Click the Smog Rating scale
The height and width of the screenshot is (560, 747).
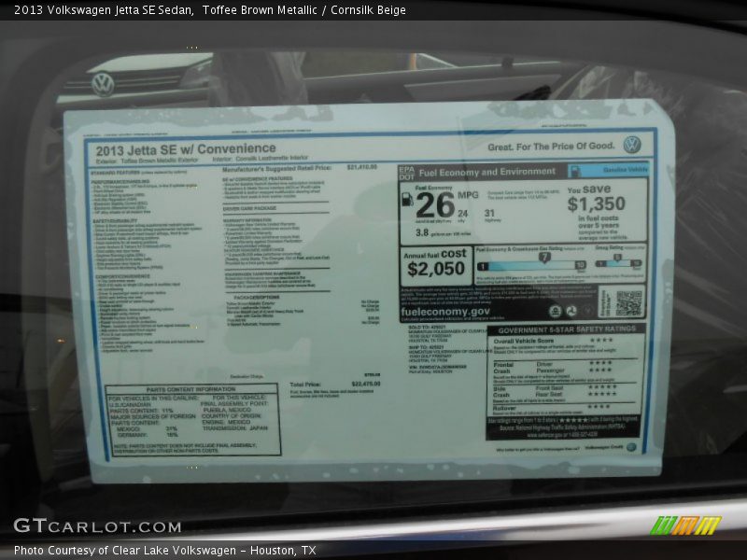pyautogui.click(x=620, y=263)
